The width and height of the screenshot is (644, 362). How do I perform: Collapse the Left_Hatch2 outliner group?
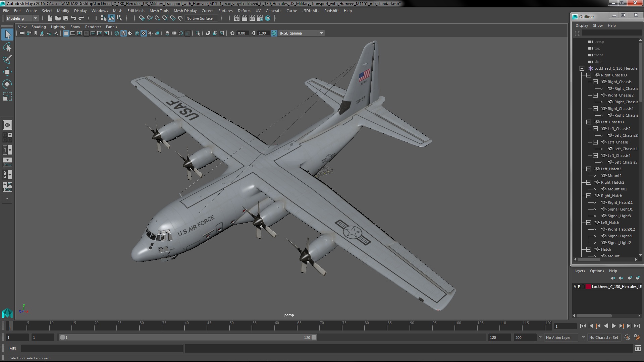pos(589,169)
